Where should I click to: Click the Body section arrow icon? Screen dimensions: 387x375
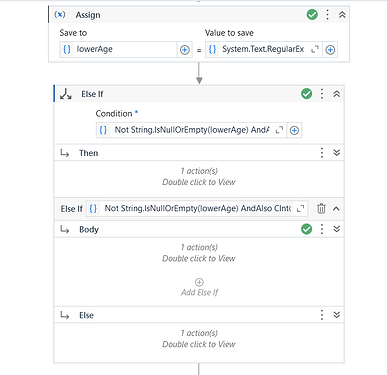[65, 229]
